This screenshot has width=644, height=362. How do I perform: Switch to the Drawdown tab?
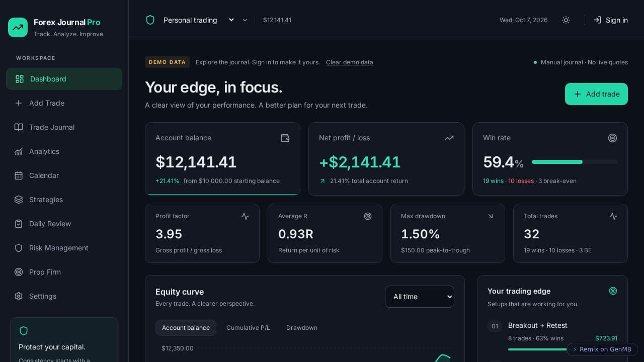click(x=302, y=328)
